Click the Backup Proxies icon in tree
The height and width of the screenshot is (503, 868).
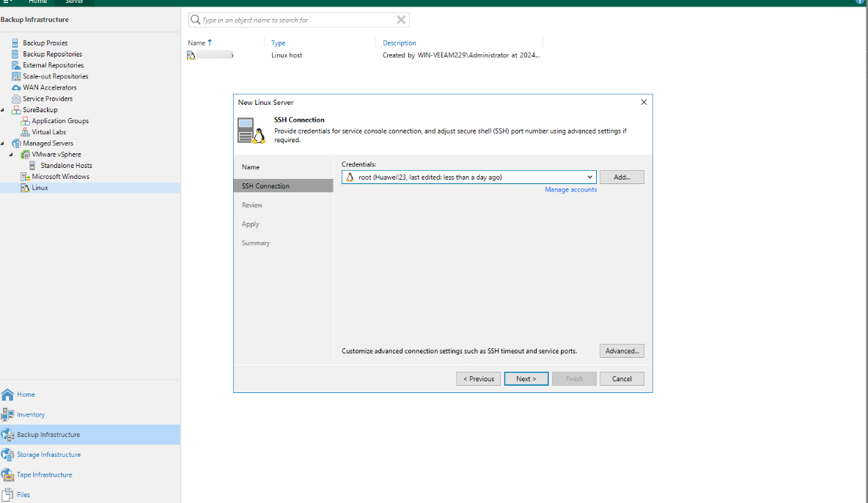15,43
